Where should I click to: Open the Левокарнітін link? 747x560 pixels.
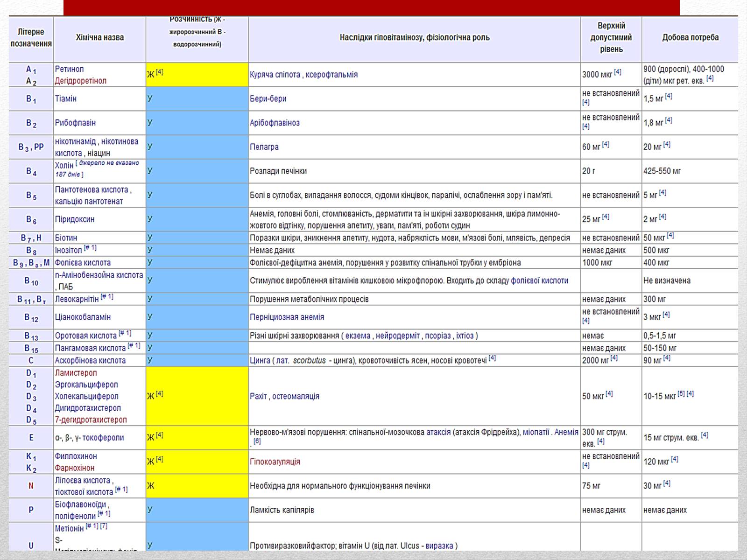(77, 299)
